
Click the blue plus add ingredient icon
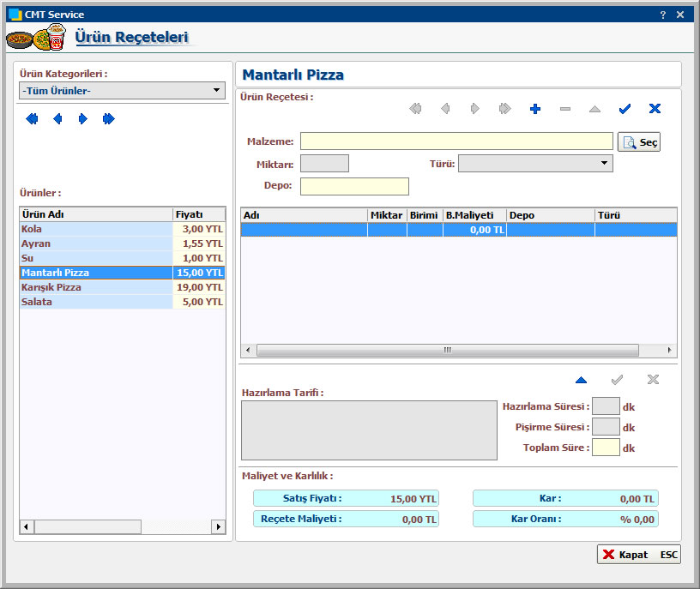tap(535, 109)
